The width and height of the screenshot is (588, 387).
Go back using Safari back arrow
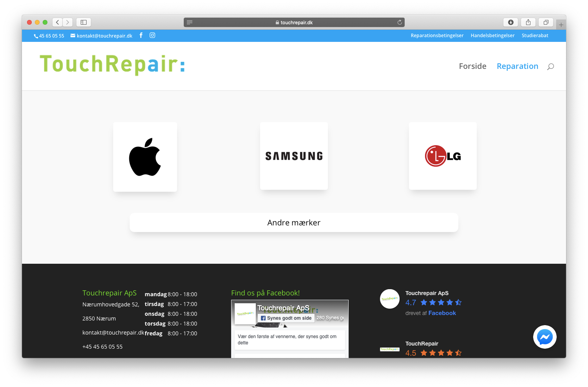(57, 22)
